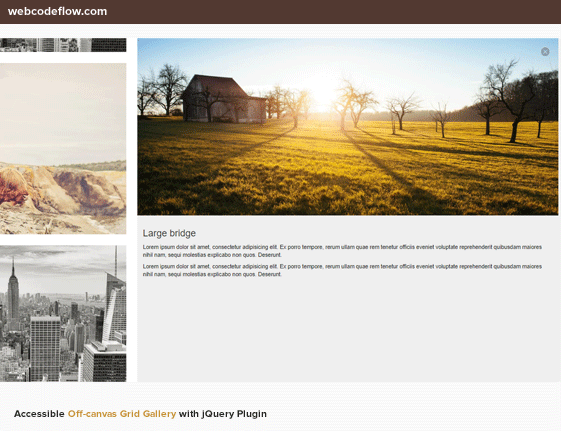Close the expanded gallery panel
Image resolution: width=561 pixels, height=431 pixels.
[545, 52]
